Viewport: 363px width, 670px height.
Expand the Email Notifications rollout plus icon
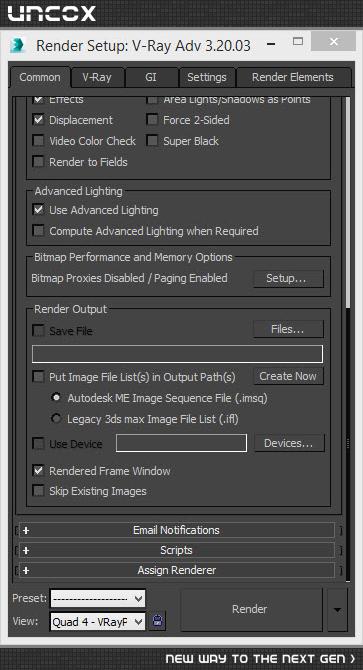26,531
